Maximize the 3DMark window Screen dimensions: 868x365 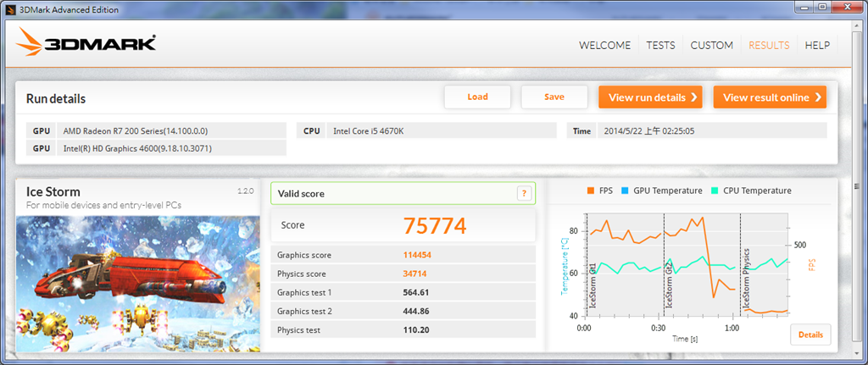point(822,7)
